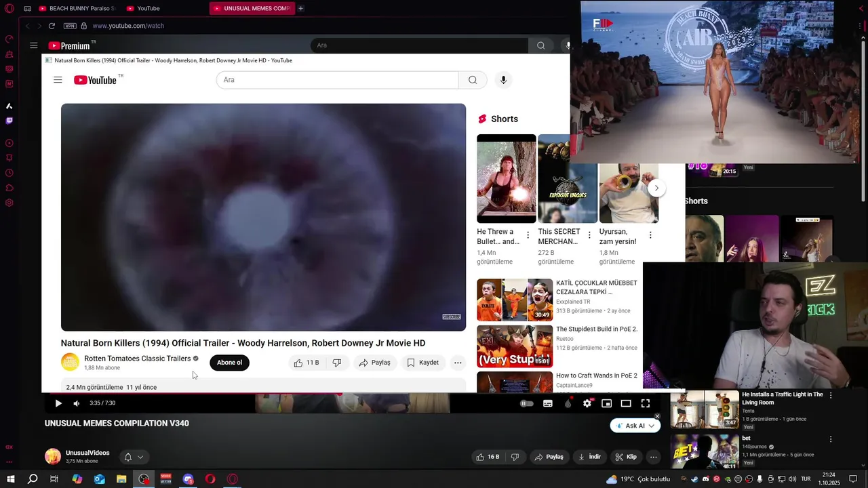Like the Unusual Memes video (16 B)
The height and width of the screenshot is (488, 868).
pos(488,457)
